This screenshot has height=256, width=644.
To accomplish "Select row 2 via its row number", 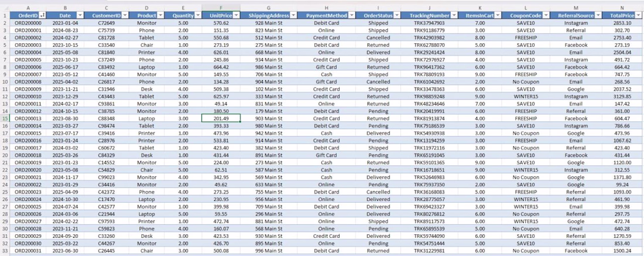I will coord(5,23).
